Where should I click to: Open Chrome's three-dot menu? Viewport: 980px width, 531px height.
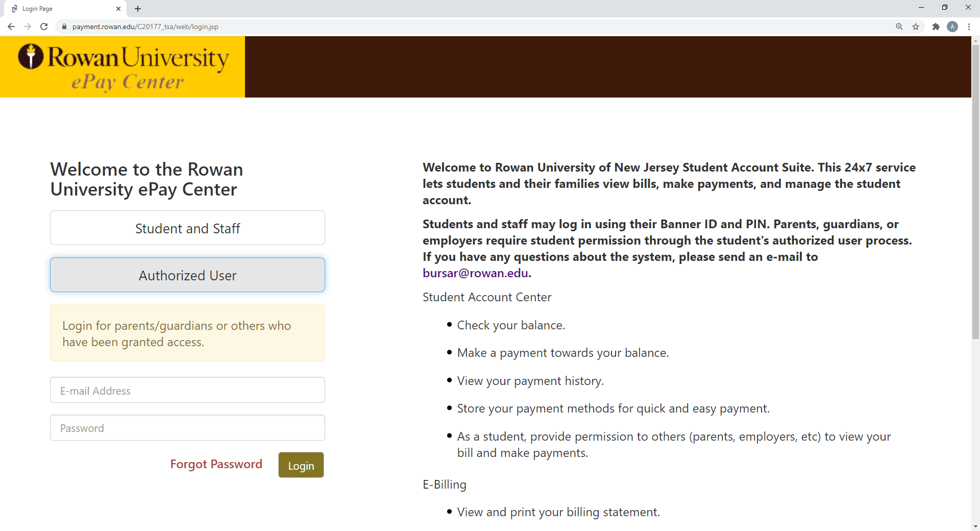969,27
